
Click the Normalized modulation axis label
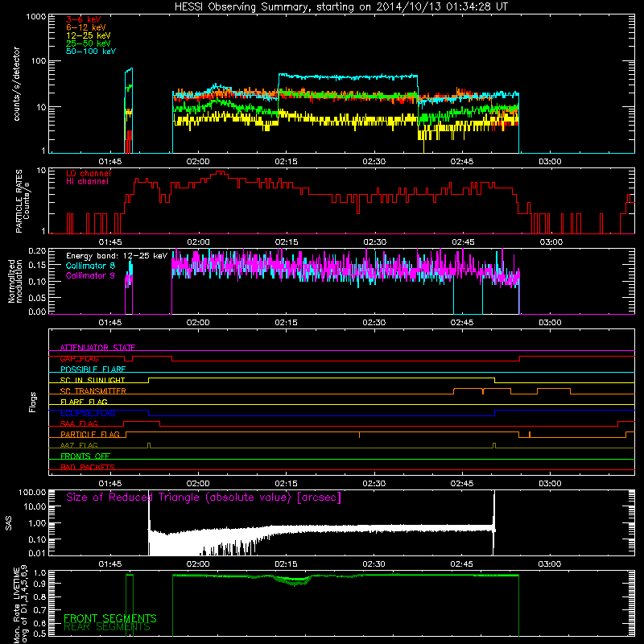[x=15, y=281]
